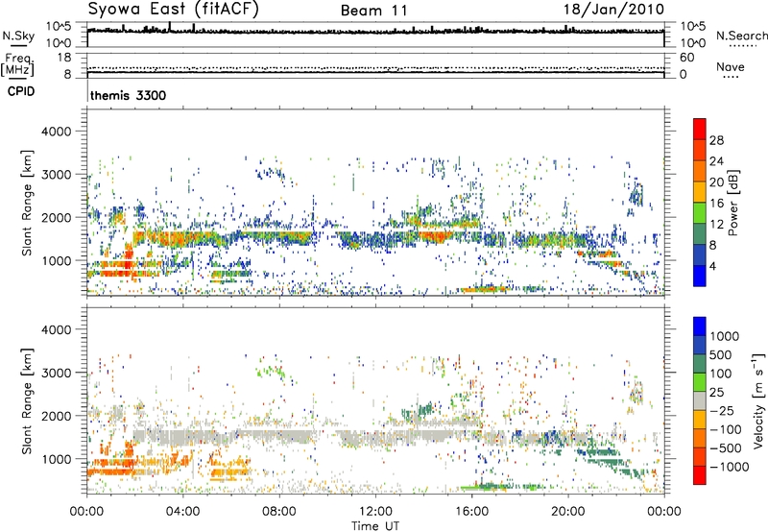Pick the red velocity segment below -1000
The height and width of the screenshot is (532, 768).
click(x=700, y=475)
